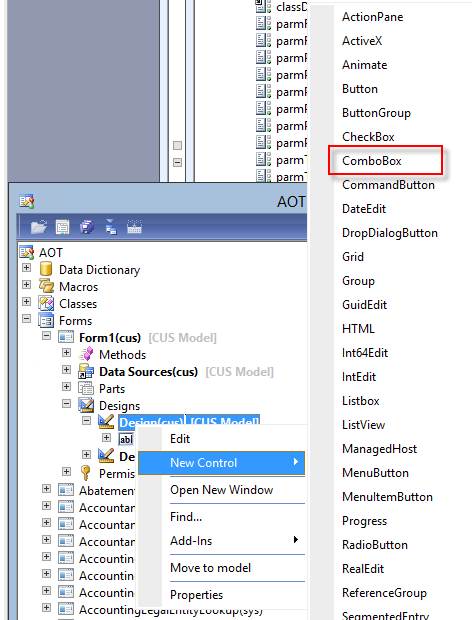
Task: Click the Form1(cus) form icon
Action: click(x=66, y=337)
